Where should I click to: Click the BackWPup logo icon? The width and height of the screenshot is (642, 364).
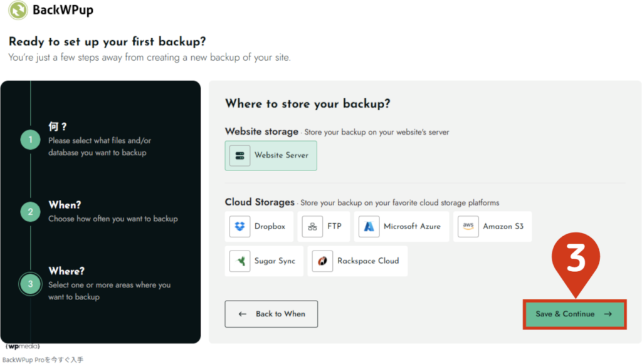click(x=18, y=11)
